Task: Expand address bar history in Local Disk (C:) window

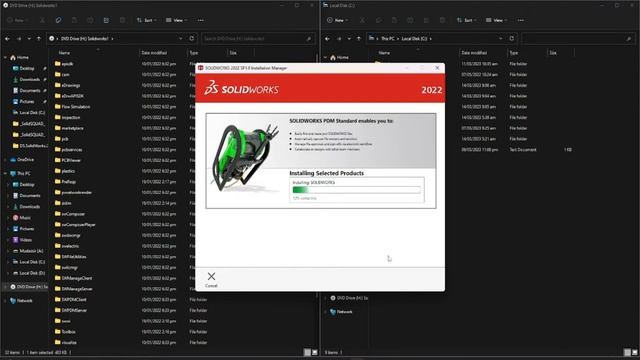Action: (500, 39)
